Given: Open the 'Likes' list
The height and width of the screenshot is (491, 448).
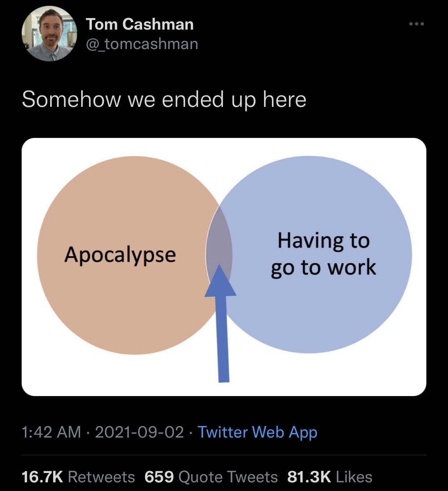Looking at the screenshot, I should click(x=354, y=477).
